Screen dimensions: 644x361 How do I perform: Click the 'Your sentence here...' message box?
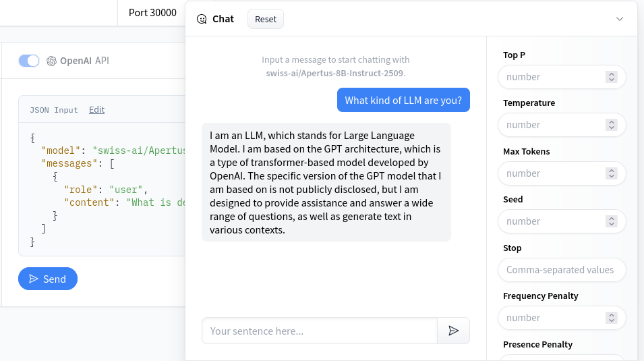click(320, 331)
